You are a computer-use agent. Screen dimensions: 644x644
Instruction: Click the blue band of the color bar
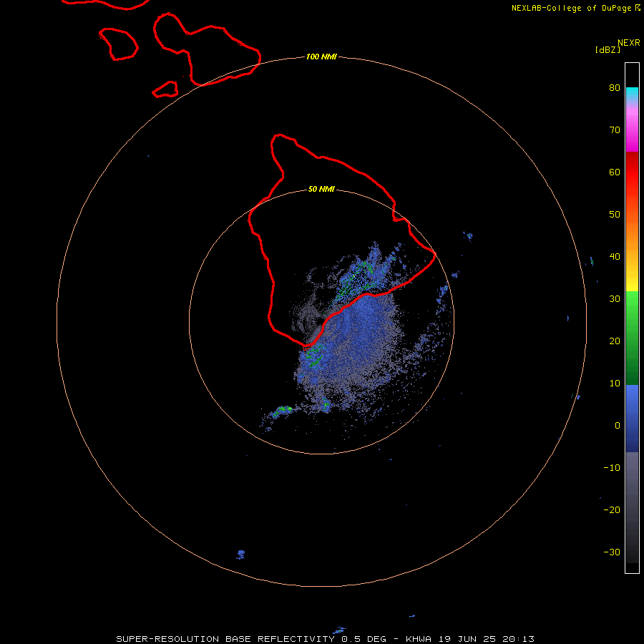coord(632,417)
